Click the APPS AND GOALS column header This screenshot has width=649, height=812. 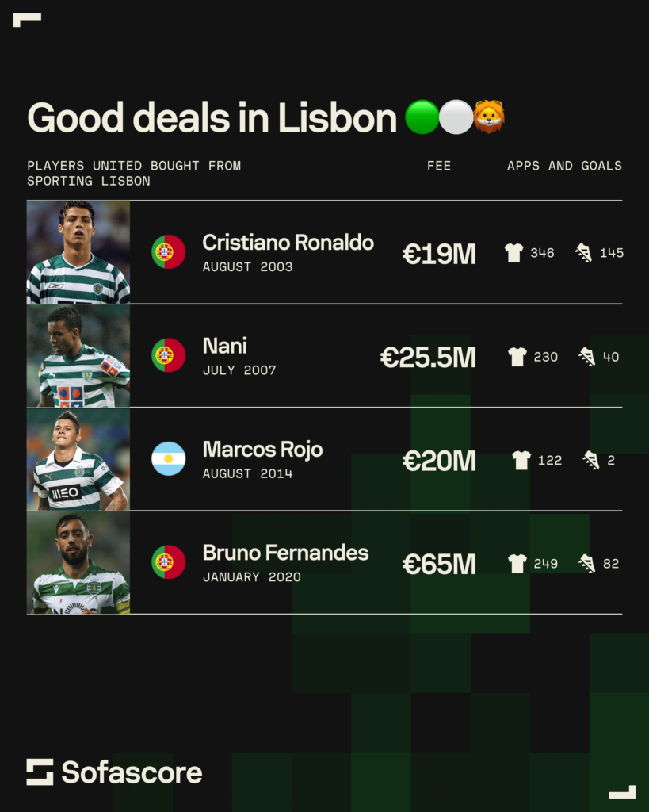point(565,166)
